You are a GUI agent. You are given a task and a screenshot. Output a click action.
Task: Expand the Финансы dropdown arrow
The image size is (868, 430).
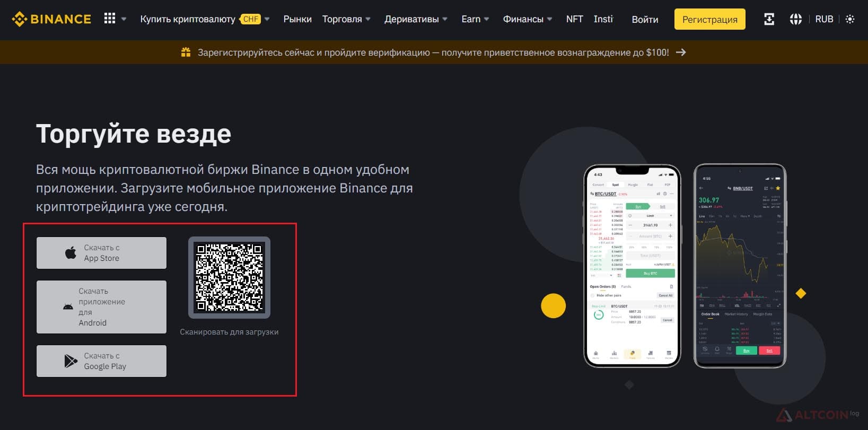click(x=549, y=19)
